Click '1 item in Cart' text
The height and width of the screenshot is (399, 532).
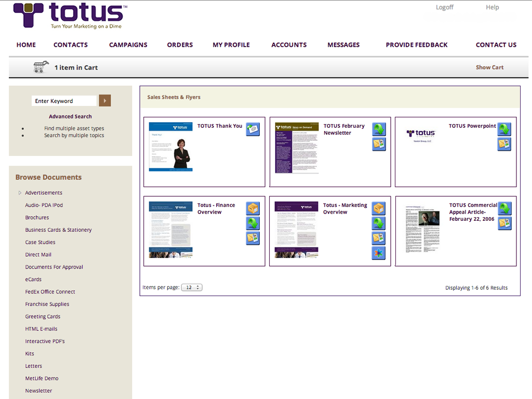pos(76,68)
